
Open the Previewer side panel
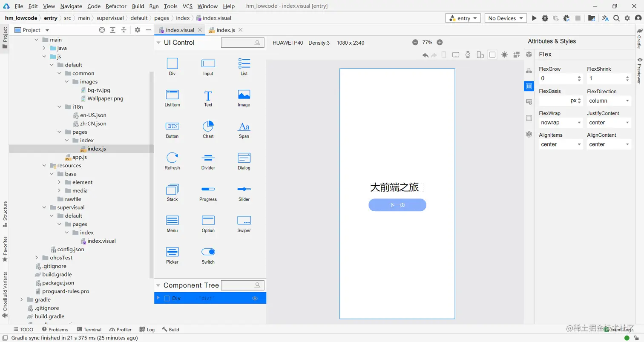coord(639,71)
